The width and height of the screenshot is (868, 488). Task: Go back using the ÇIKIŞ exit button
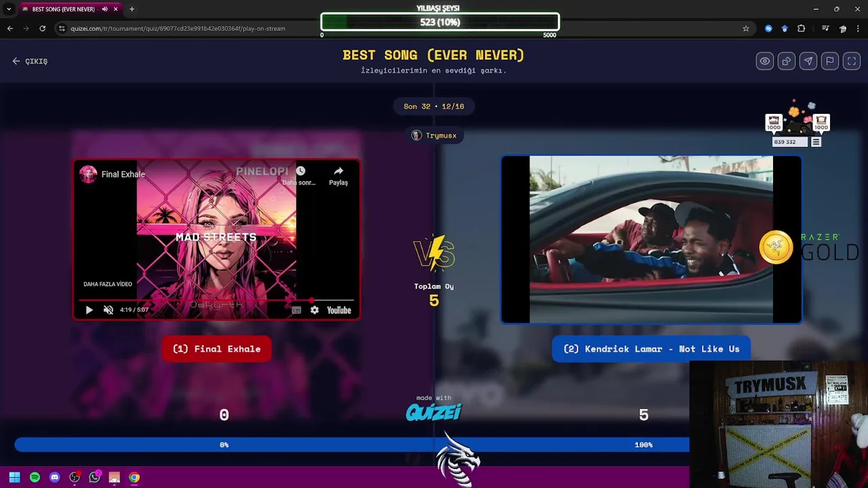30,61
